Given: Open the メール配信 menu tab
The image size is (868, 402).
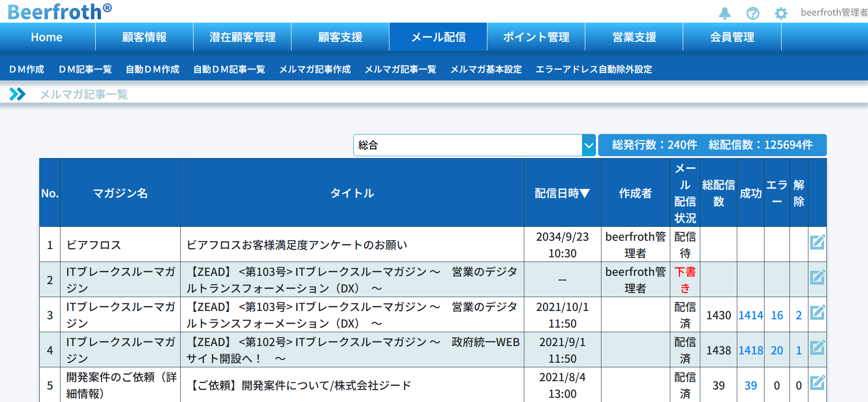Looking at the screenshot, I should tap(438, 37).
